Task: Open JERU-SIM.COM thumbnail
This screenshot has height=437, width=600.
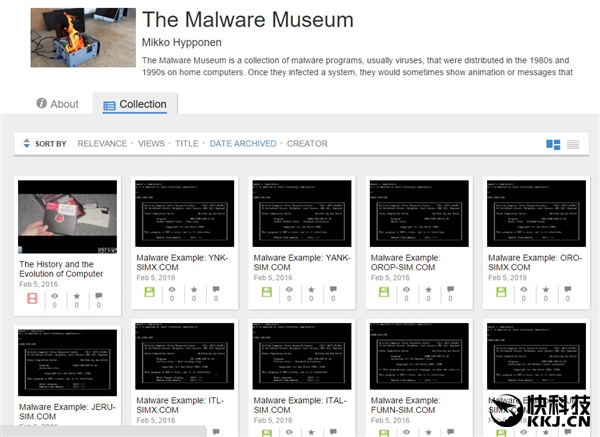Action: click(x=67, y=363)
